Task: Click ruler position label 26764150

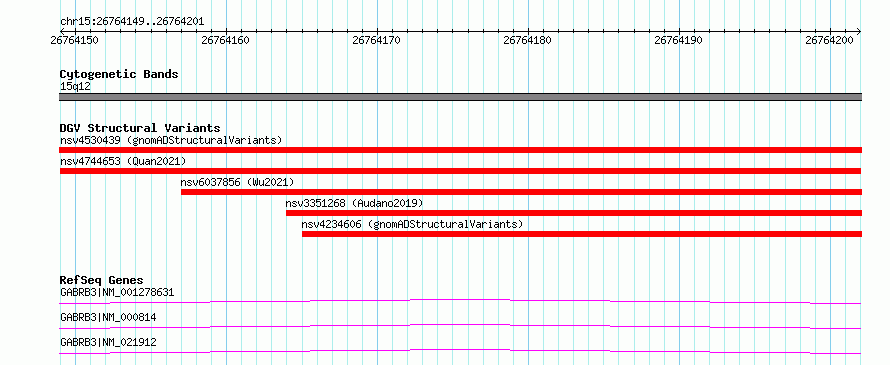Action: (x=74, y=40)
